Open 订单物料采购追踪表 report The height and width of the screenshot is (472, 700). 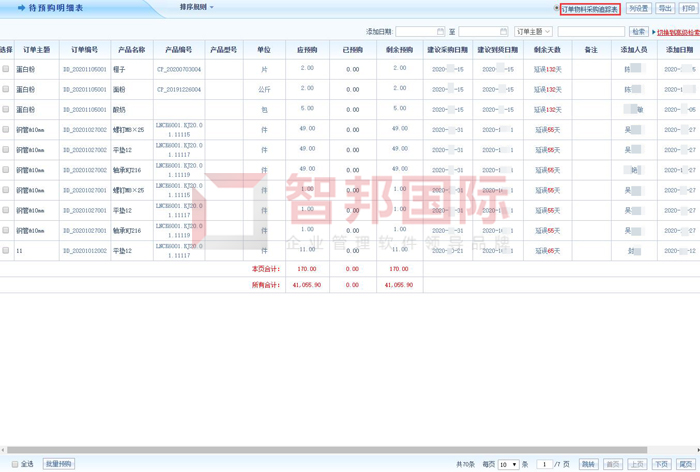[589, 9]
